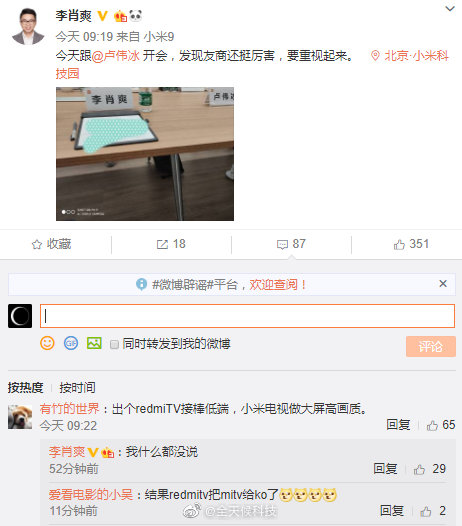Open the @卢伟冰 mention link
Screen dimensions: 462x526
click(115, 56)
